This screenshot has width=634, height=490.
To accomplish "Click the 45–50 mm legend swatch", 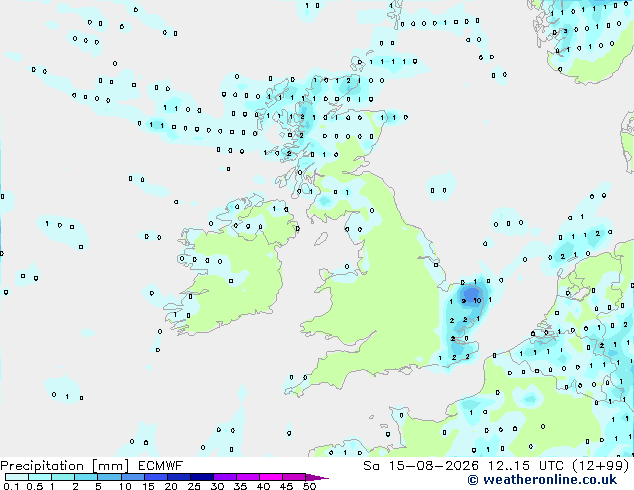I will tap(294, 477).
